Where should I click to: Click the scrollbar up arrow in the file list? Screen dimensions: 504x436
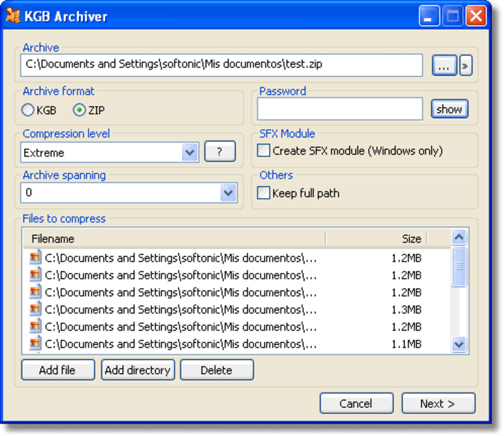459,237
